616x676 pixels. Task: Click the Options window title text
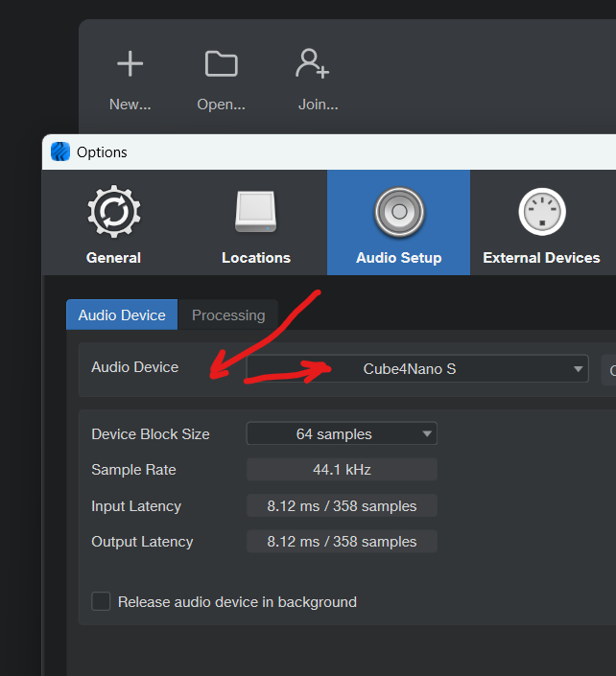[x=102, y=152]
